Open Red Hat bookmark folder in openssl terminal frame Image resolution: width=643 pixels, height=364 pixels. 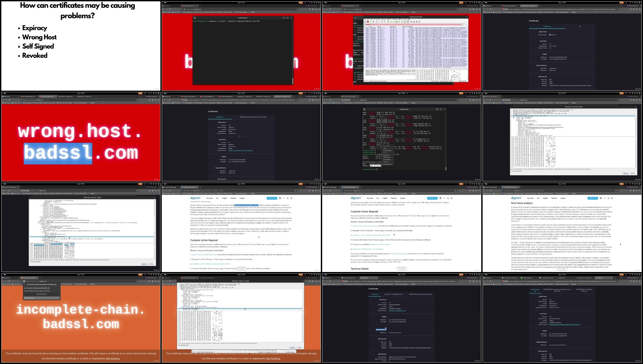pos(220,12)
